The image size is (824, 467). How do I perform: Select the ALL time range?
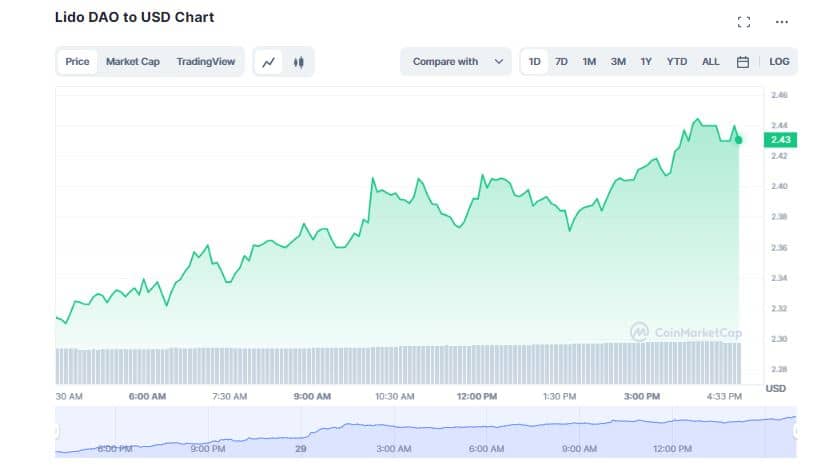(x=710, y=61)
